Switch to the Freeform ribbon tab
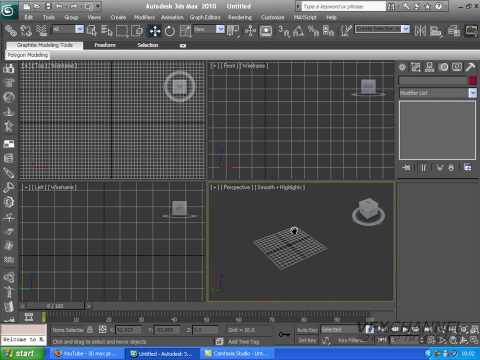This screenshot has height=360, width=480. 105,45
